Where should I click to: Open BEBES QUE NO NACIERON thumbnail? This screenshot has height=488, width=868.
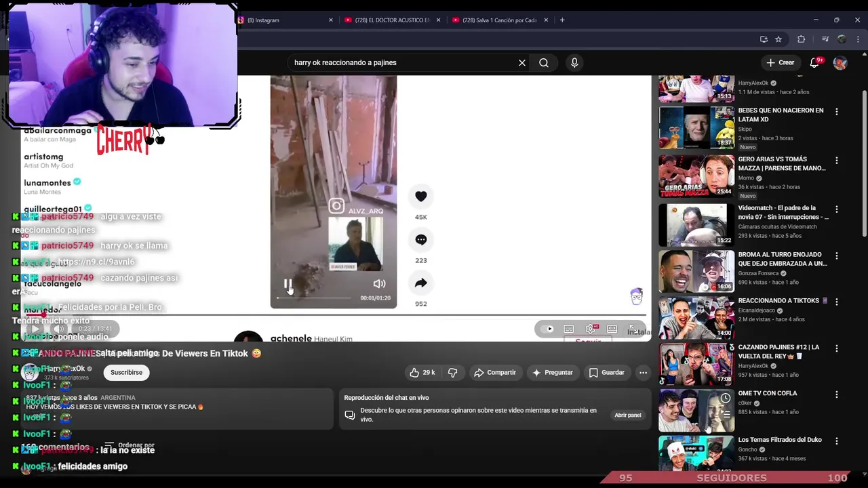click(x=696, y=127)
